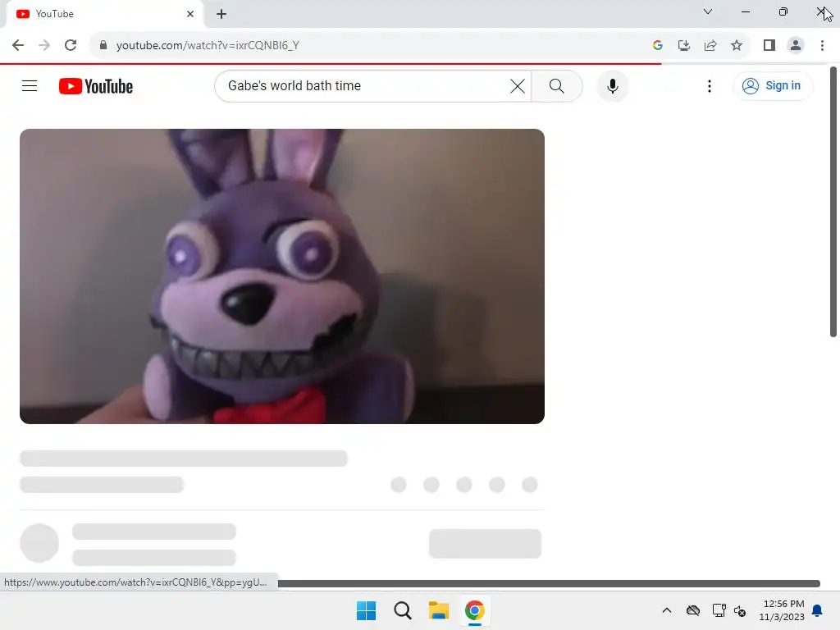
Task: Open the Windows Start menu
Action: (367, 610)
